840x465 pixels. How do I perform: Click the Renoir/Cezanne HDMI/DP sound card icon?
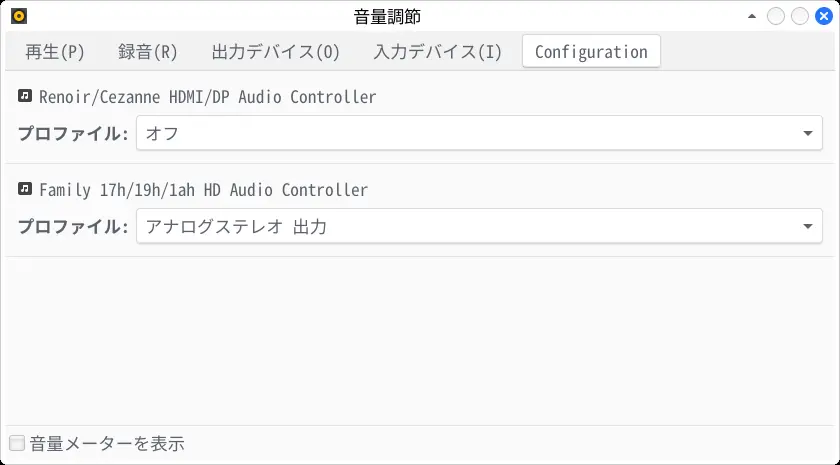(25, 97)
